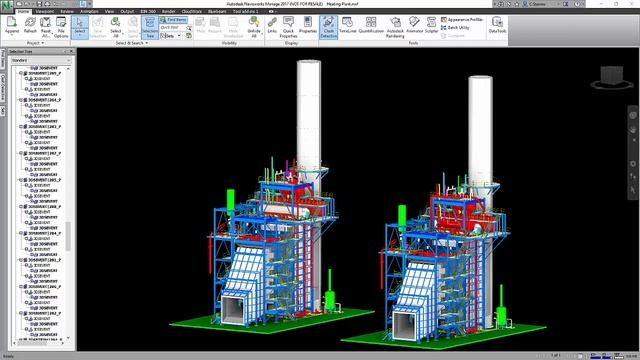Expand the Project panel dropdown

click(x=42, y=43)
